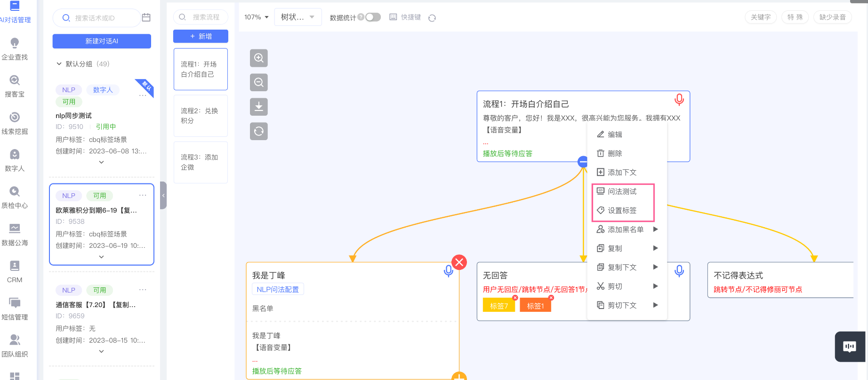Image resolution: width=868 pixels, height=380 pixels.
Task: Click the microphone icon on 流程1 node
Action: pos(679,100)
